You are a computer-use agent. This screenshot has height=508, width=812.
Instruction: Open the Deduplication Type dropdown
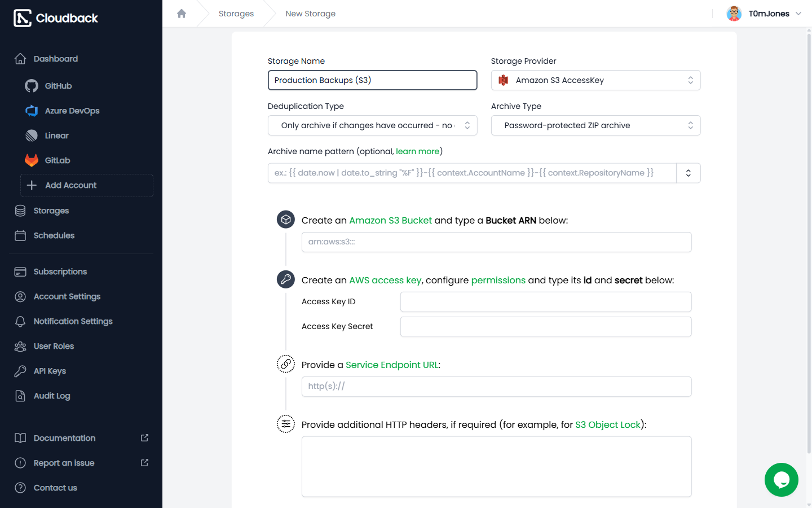372,125
